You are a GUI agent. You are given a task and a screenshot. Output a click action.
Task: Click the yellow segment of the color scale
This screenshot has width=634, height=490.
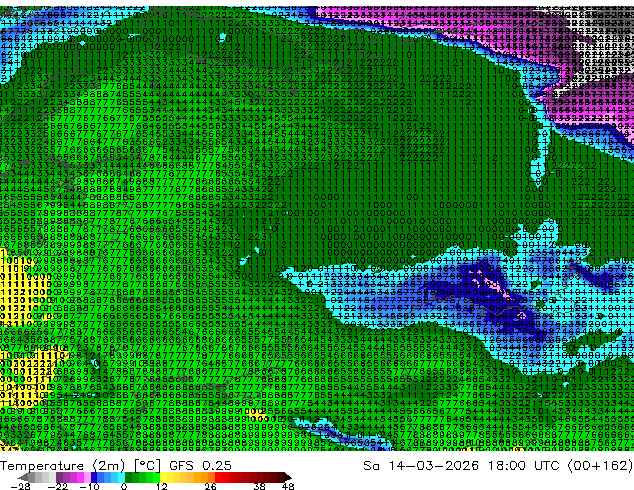pos(163,477)
